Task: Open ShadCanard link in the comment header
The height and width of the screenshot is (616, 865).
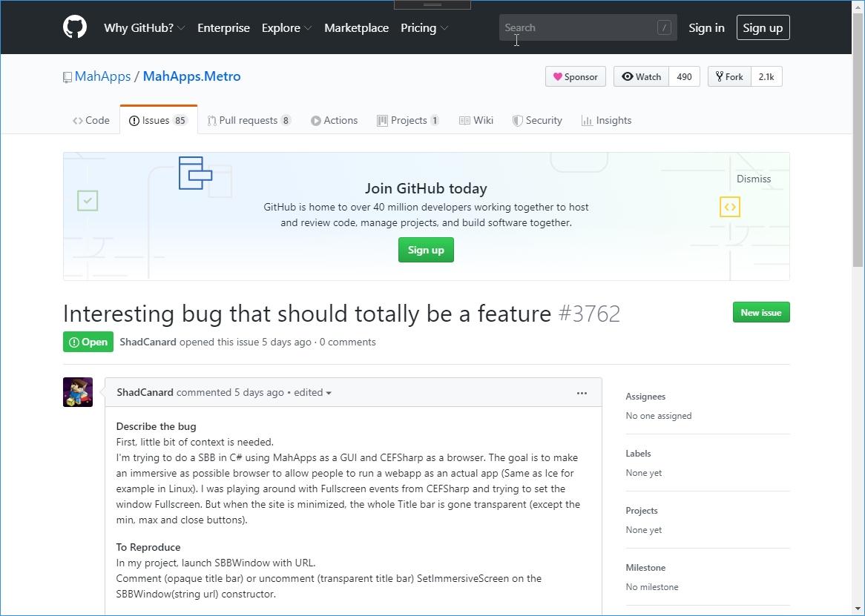Action: (x=145, y=392)
